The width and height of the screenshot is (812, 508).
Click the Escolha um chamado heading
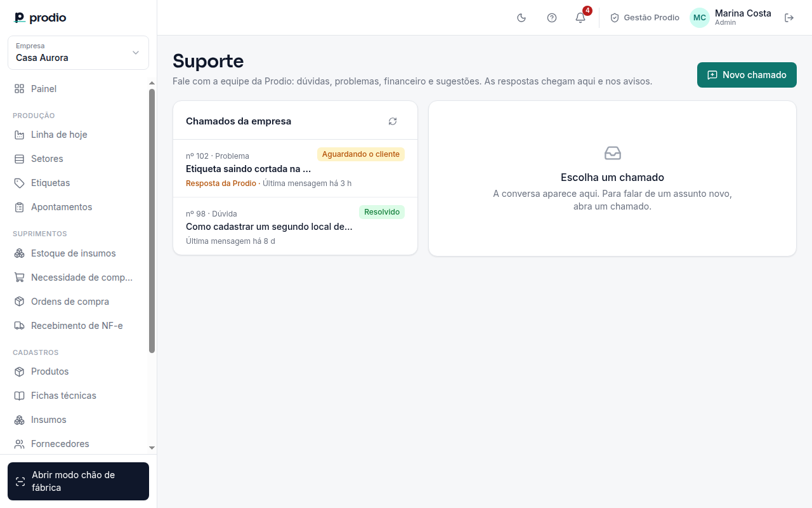613,178
